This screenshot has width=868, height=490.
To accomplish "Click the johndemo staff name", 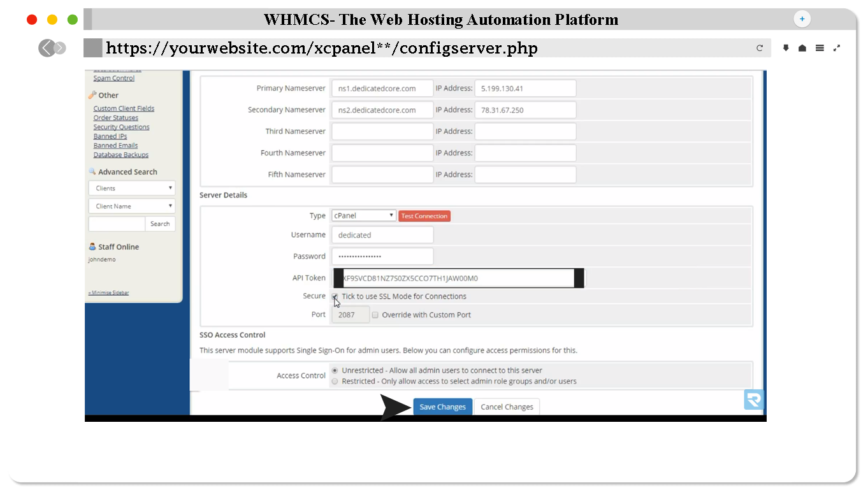I will point(102,259).
